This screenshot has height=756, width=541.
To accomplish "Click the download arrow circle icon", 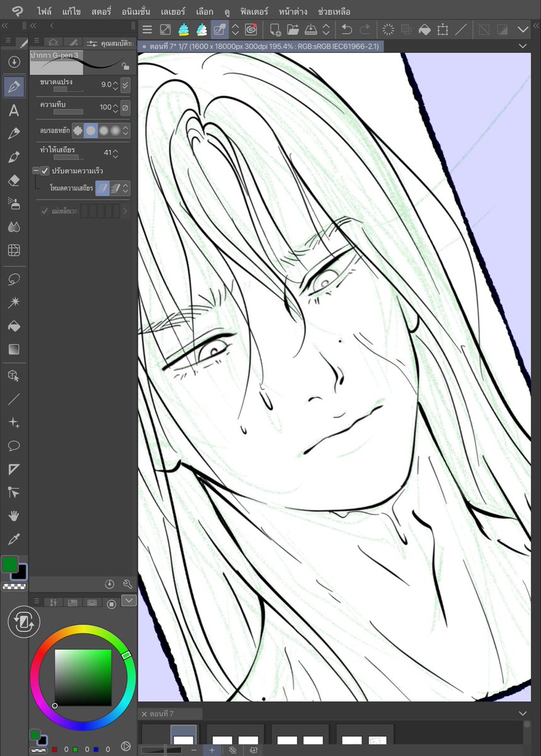I will tap(14, 62).
